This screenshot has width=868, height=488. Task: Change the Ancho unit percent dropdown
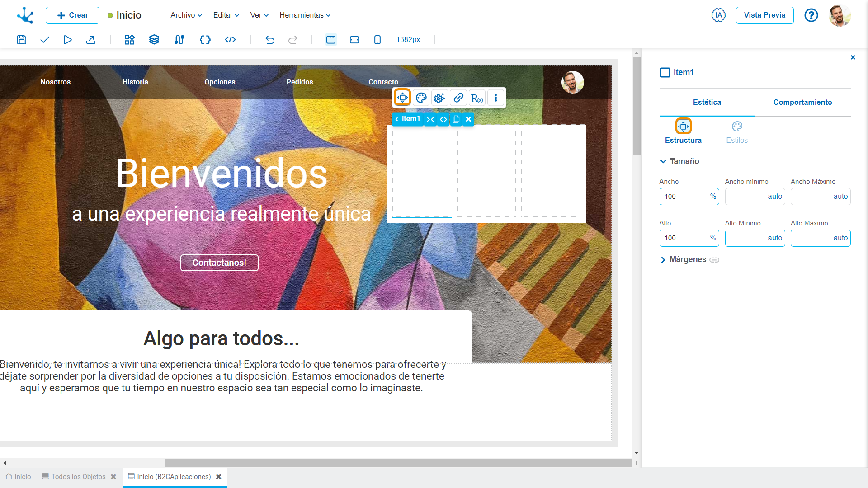(x=713, y=197)
